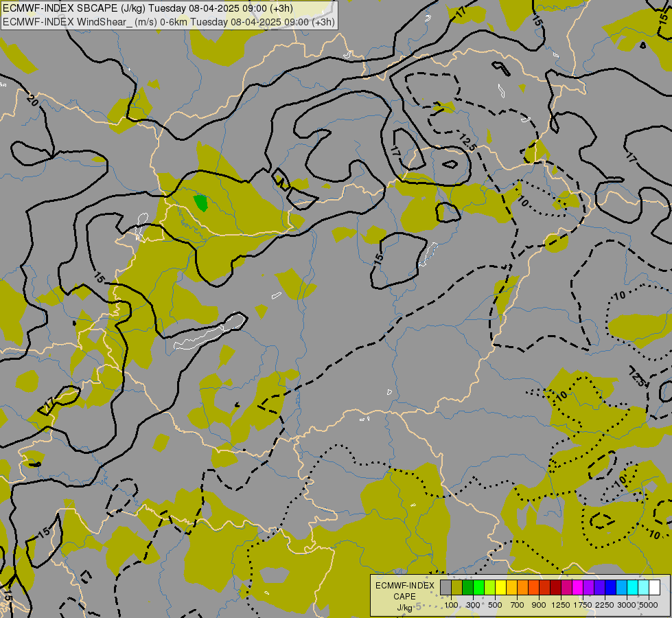
Task: Select the brick red swatch after 900
Action: [545, 588]
